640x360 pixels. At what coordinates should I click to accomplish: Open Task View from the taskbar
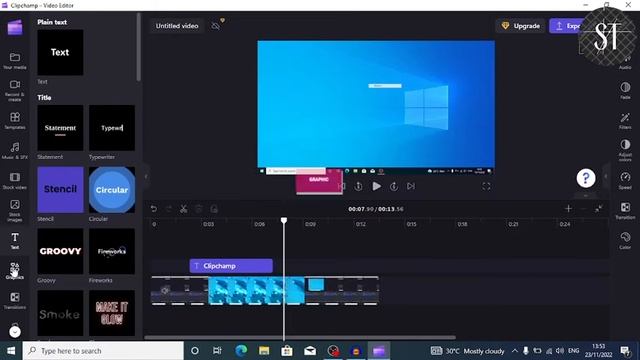(217, 351)
